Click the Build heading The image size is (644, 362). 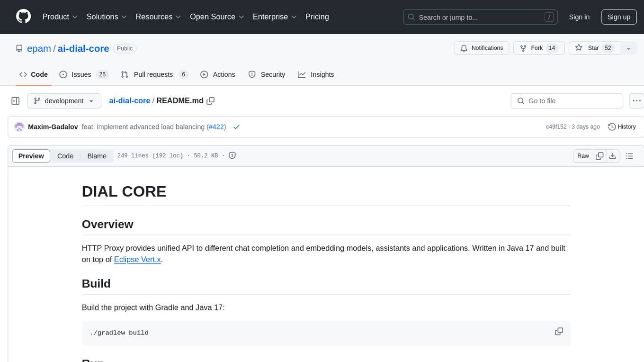[96, 283]
